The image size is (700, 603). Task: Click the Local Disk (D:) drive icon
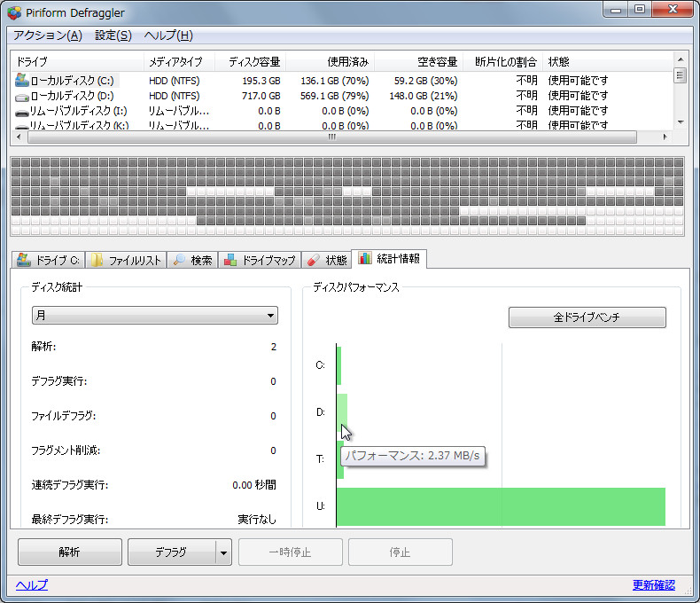[x=22, y=97]
